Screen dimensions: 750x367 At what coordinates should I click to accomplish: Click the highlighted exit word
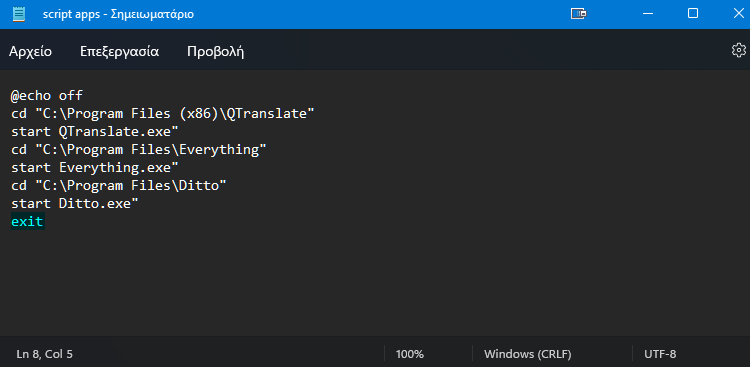point(27,222)
